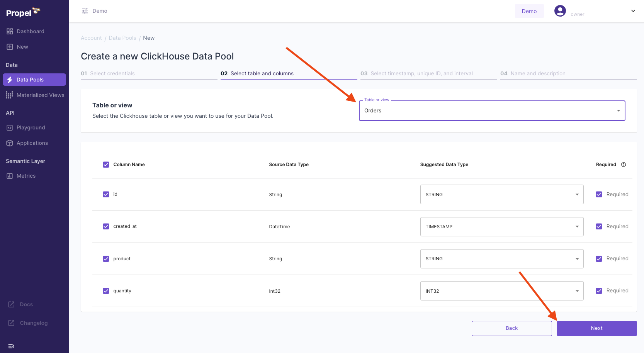Toggle the select-all Column Name checkbox
This screenshot has width=644, height=353.
click(x=106, y=165)
